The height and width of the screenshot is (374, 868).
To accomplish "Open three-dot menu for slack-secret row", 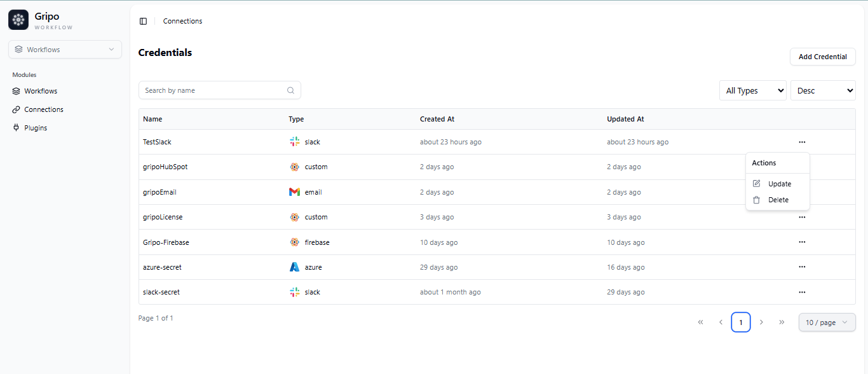I will pos(802,292).
